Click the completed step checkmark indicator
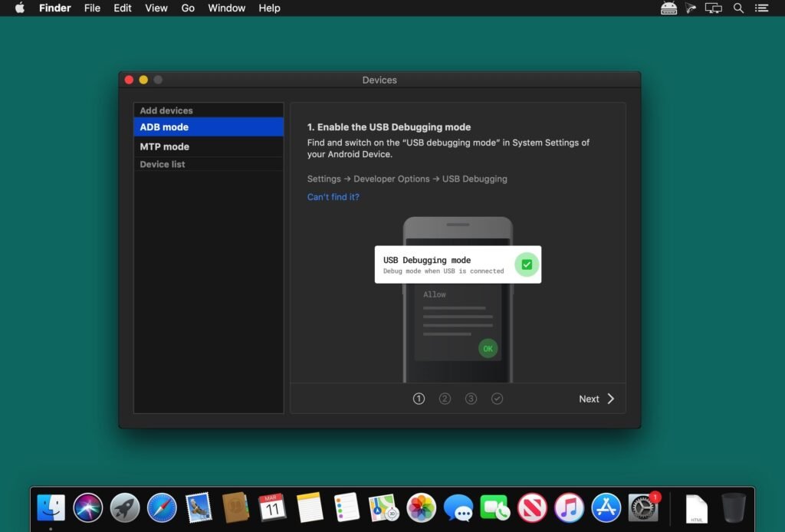This screenshot has width=785, height=532. click(497, 399)
